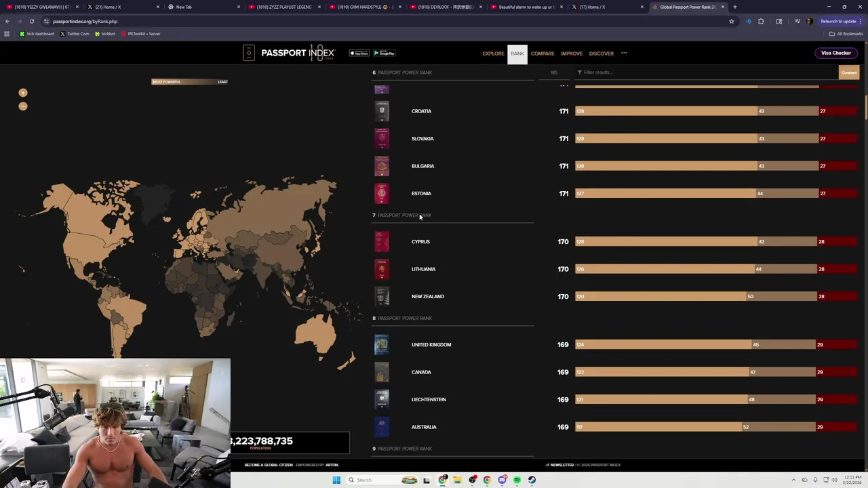Click the Most Powerful to Least legend bar

(190, 81)
